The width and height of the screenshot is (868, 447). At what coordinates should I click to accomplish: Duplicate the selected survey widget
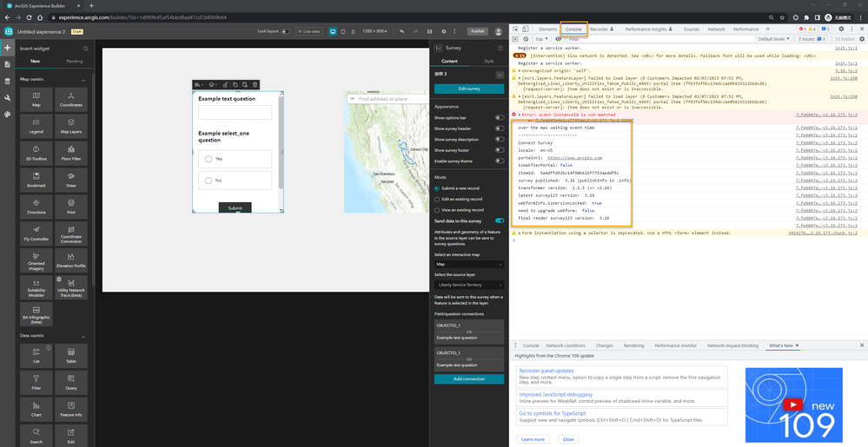pyautogui.click(x=235, y=85)
